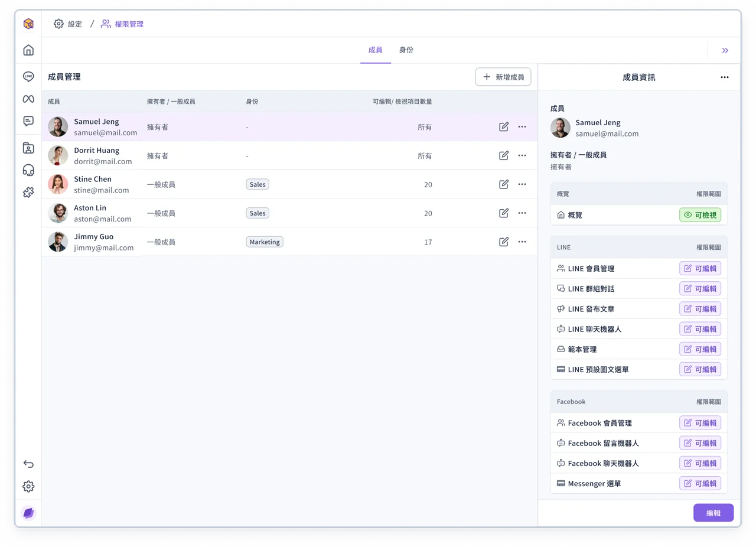Edit Jimmy Guo's row with pencil icon
Viewport: 756px width, 547px height.
point(504,242)
